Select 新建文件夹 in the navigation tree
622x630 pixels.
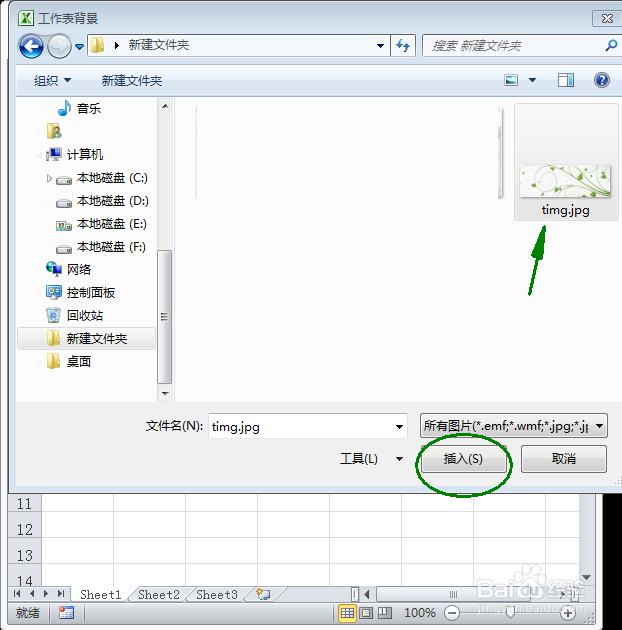(x=86, y=338)
